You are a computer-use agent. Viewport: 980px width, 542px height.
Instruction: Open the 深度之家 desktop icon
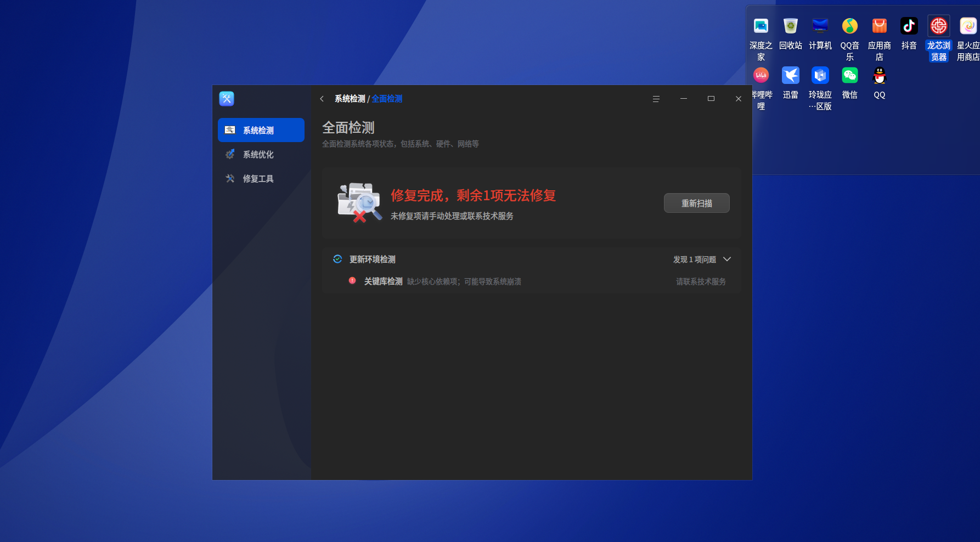tap(761, 26)
